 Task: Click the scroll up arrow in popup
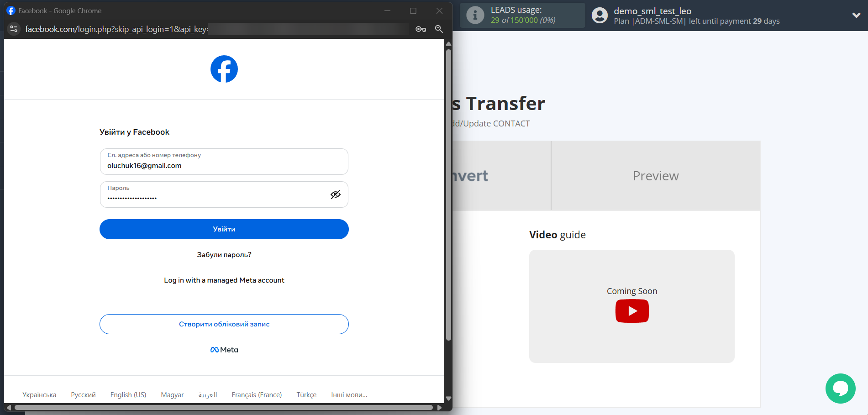coord(448,44)
